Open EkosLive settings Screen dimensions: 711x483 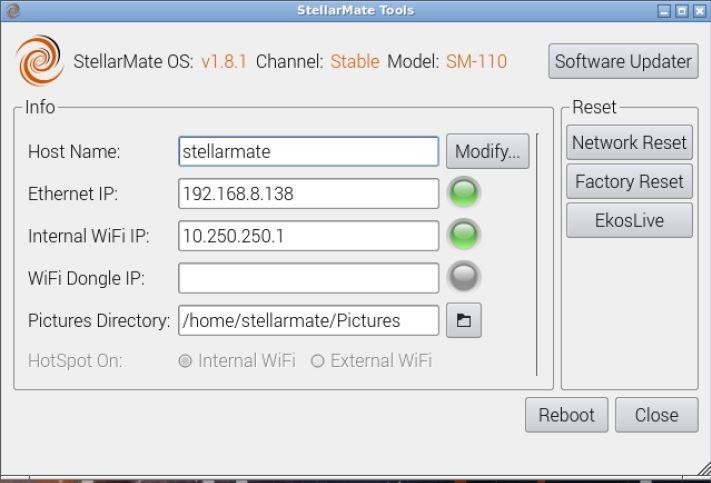pos(629,221)
